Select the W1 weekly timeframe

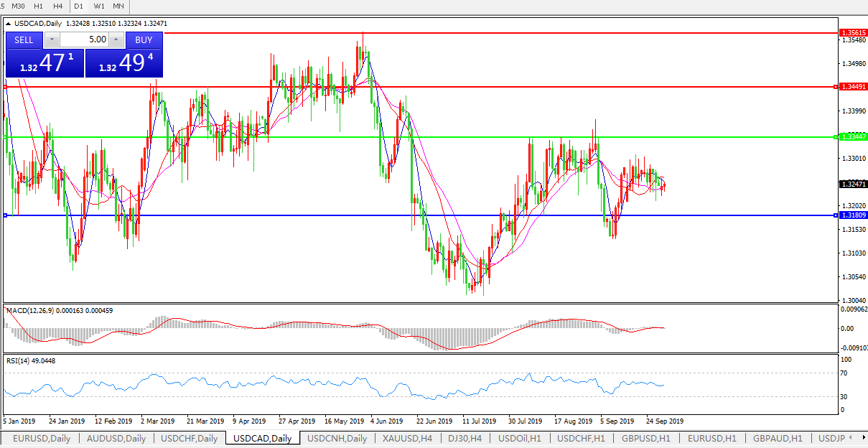coord(99,6)
